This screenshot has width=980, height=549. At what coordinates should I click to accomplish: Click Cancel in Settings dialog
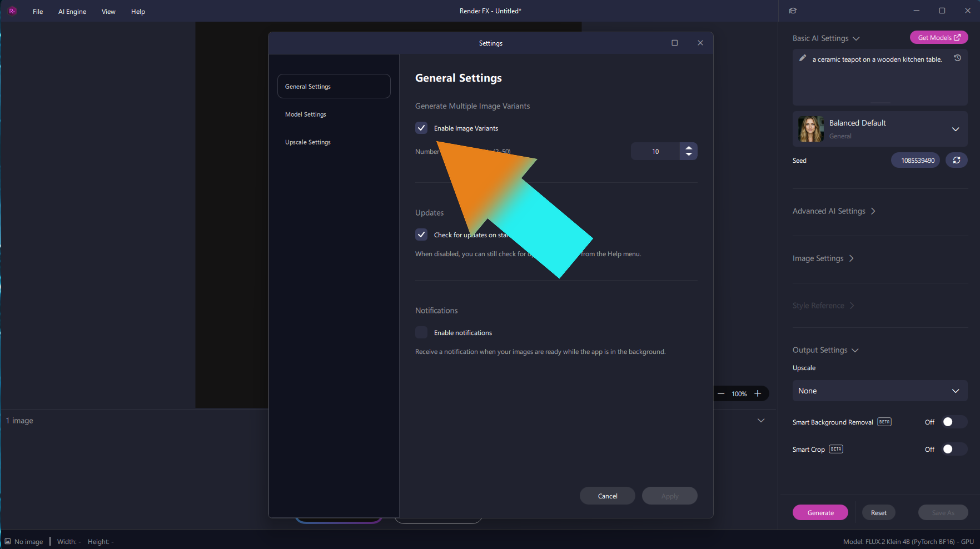(x=607, y=496)
